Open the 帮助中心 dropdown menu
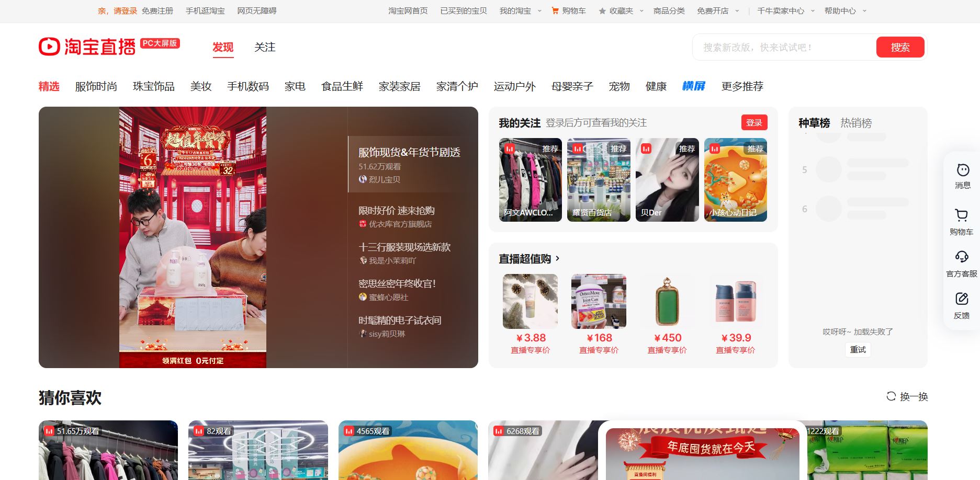Screen dimensions: 980x480 [x=863, y=10]
